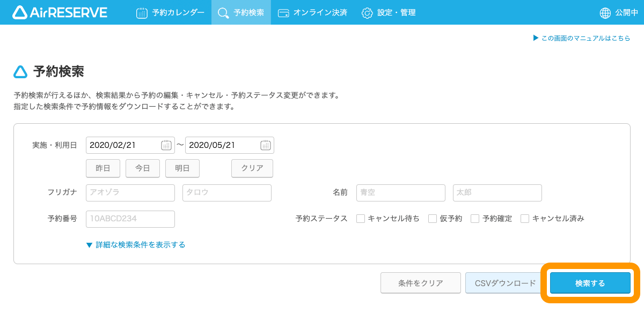644x314 pixels.
Task: Check the 仮予約 checkbox
Action: [433, 219]
